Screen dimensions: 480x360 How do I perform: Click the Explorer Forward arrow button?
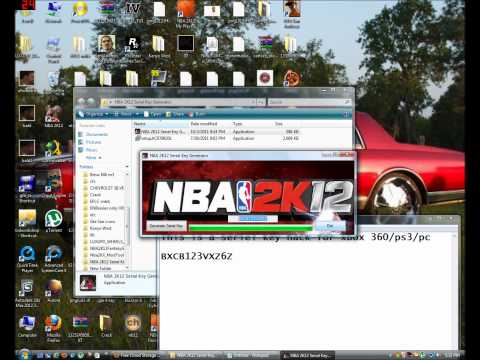point(91,101)
